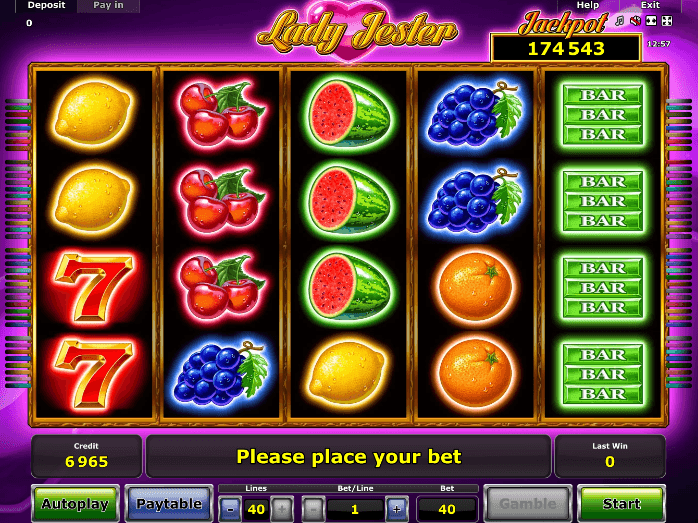Select the top watermelon symbol
Image resolution: width=698 pixels, height=523 pixels.
tap(349, 114)
